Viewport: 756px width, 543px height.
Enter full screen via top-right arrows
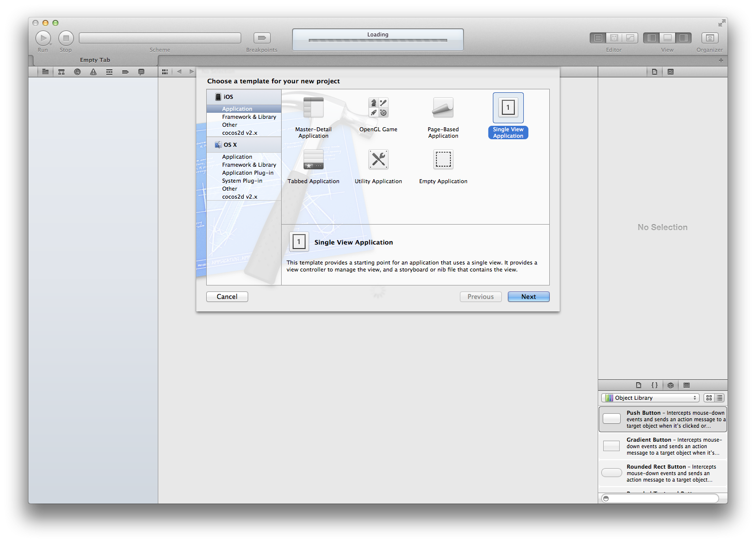click(722, 23)
